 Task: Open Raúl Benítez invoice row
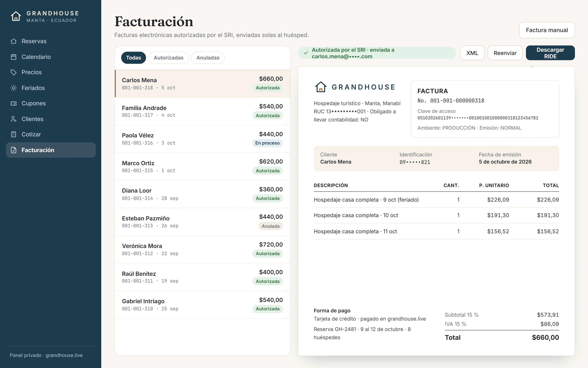203,277
